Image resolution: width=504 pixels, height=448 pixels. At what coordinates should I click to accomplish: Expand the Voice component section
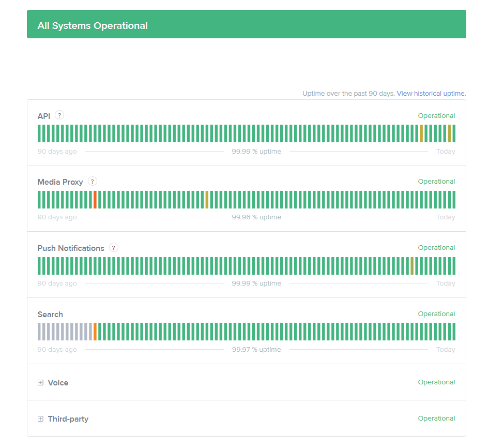coord(40,382)
